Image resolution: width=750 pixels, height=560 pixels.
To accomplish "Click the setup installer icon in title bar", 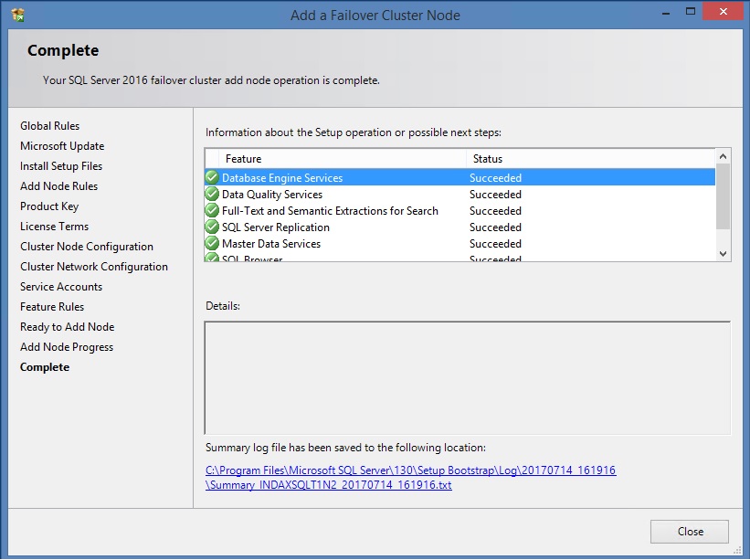I will pyautogui.click(x=17, y=15).
